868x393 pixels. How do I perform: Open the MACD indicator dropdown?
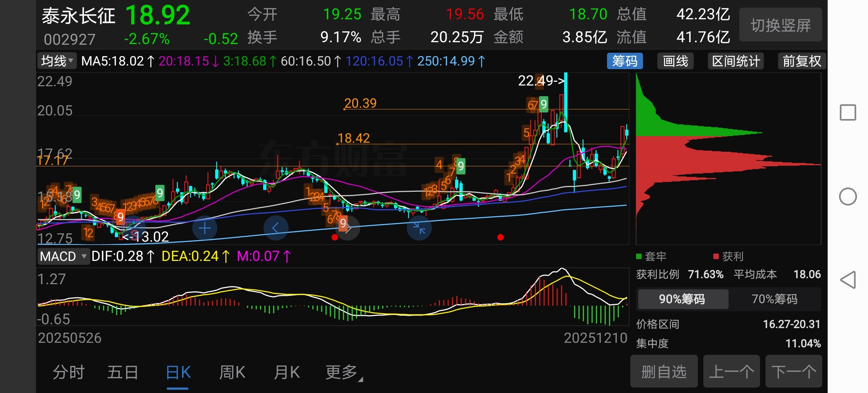(x=63, y=256)
